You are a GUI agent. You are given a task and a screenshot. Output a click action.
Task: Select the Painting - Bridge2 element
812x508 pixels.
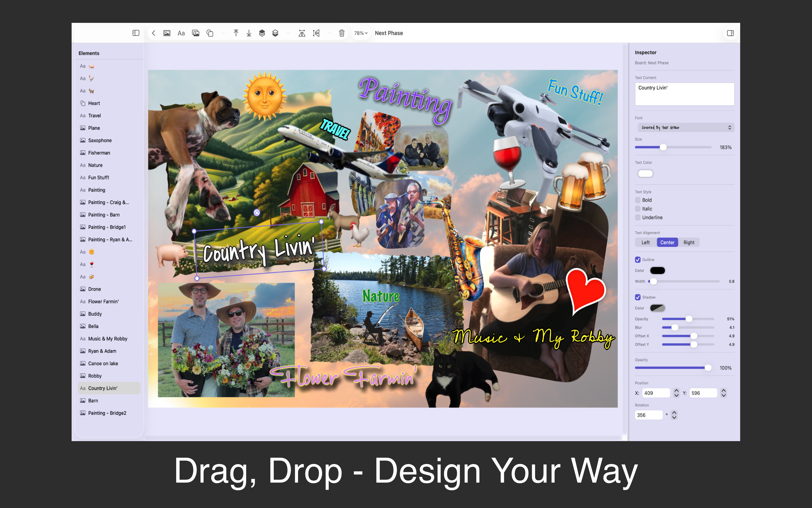tap(109, 413)
